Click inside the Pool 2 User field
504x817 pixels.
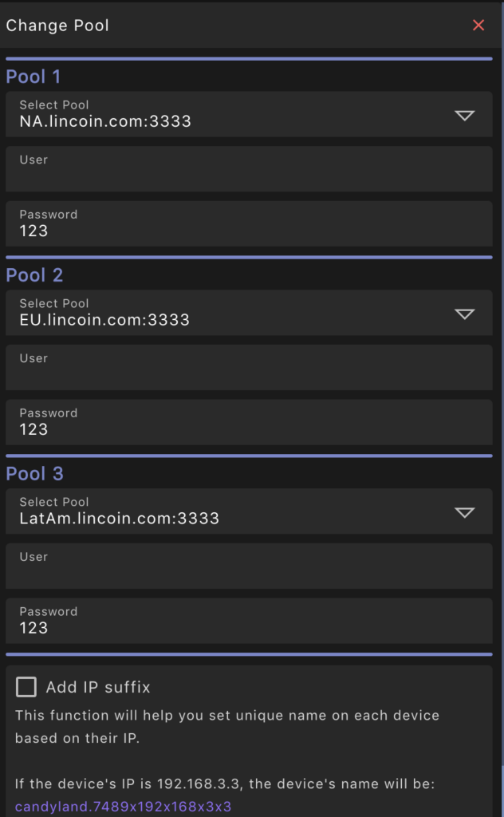(x=239, y=367)
